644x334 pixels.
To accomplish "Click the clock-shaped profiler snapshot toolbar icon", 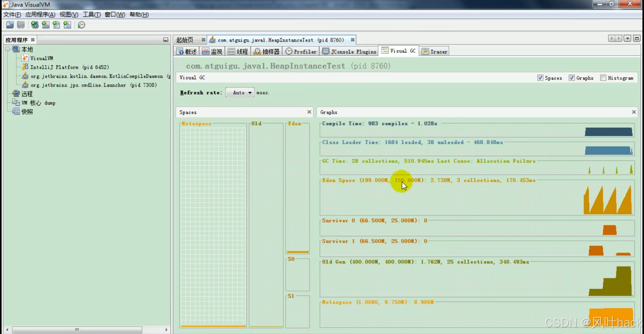I will point(81,25).
